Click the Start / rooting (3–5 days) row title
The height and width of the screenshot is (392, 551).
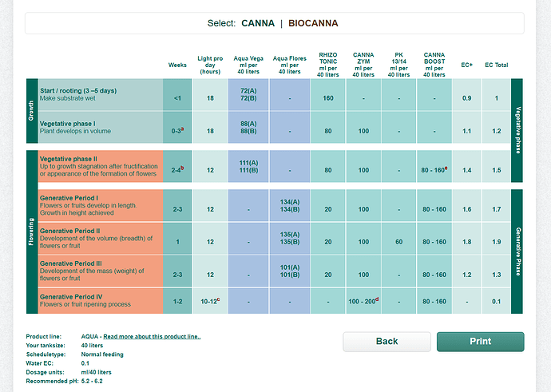pyautogui.click(x=78, y=91)
